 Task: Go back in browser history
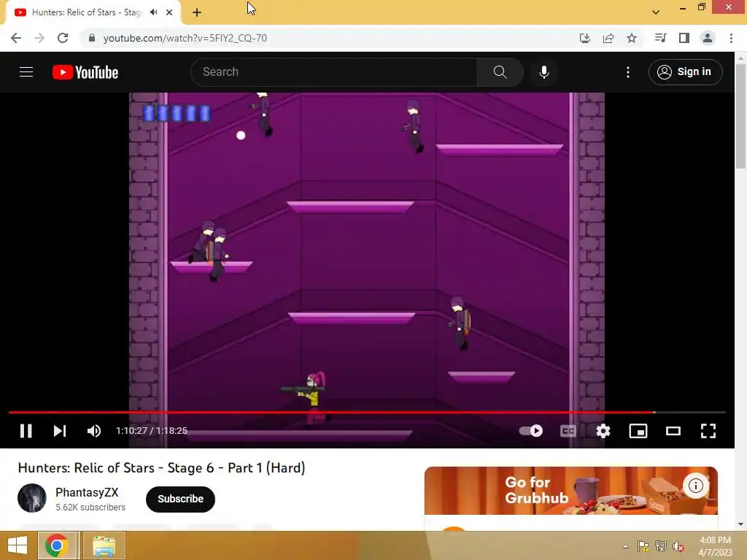click(16, 38)
